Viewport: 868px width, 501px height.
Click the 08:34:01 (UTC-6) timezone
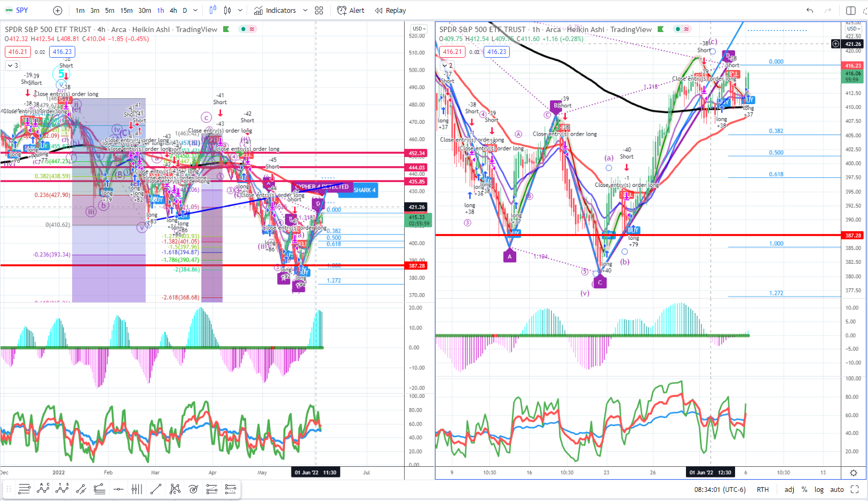[x=720, y=489]
